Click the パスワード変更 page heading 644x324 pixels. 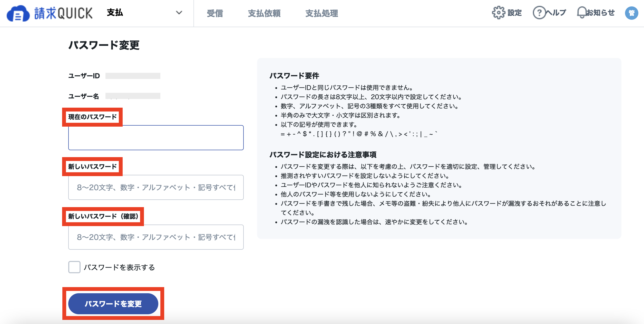pos(104,45)
